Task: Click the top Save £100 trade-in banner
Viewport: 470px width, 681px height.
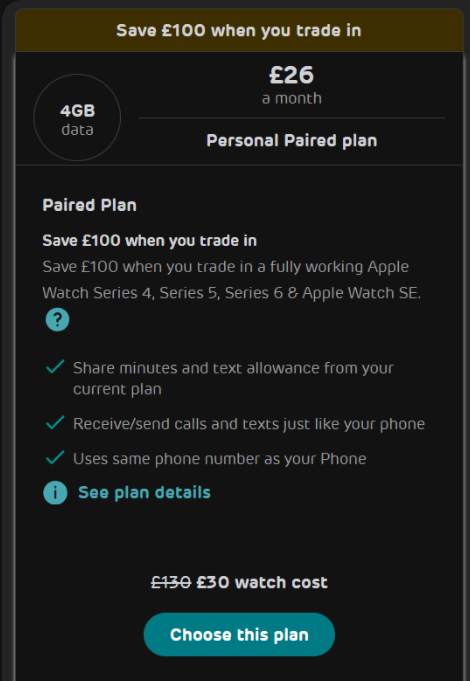Action: [239, 30]
